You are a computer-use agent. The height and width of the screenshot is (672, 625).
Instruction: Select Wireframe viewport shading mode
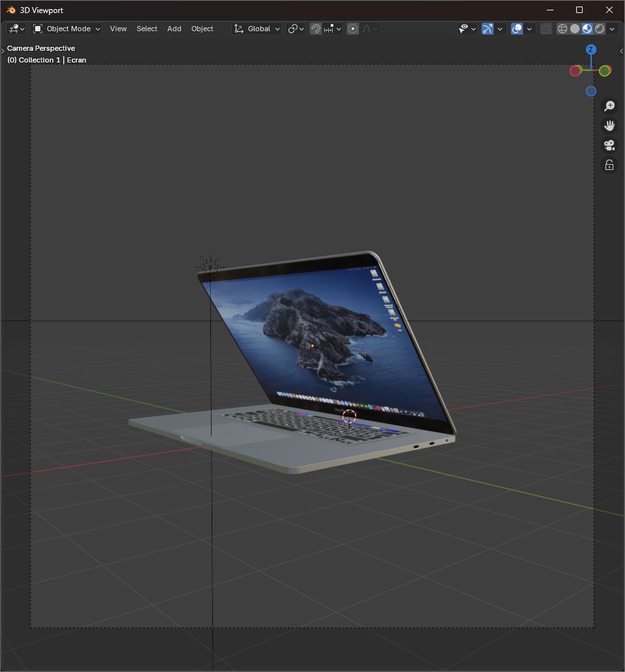[562, 29]
